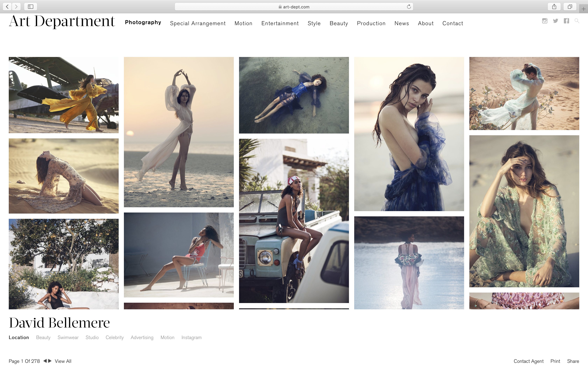Toggle the Celebrity portfolio filter
Screen dimensions: 588x367
tap(114, 337)
